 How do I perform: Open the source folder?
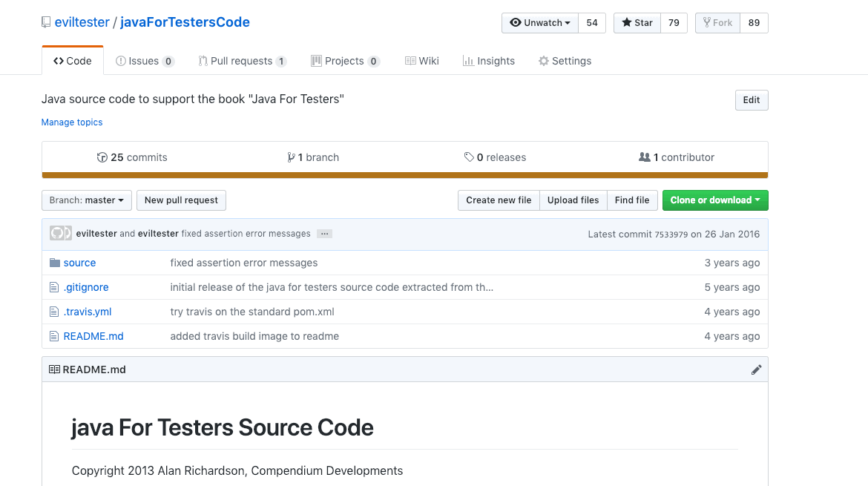(x=79, y=263)
